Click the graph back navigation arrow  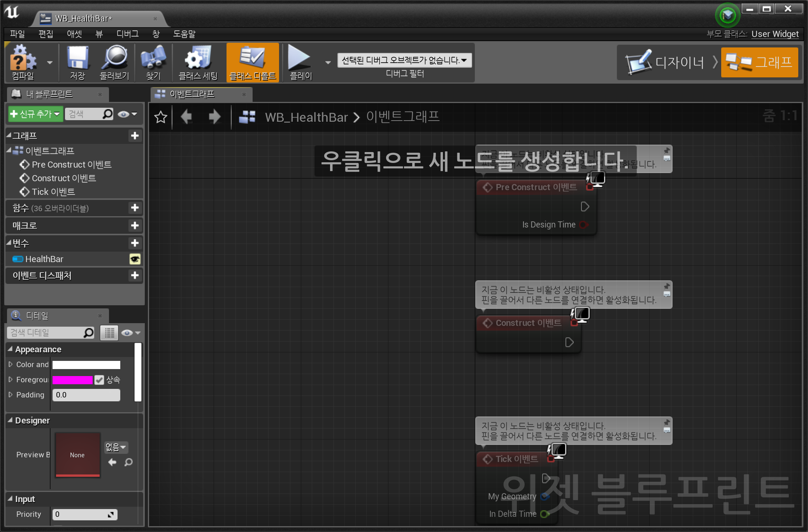187,117
